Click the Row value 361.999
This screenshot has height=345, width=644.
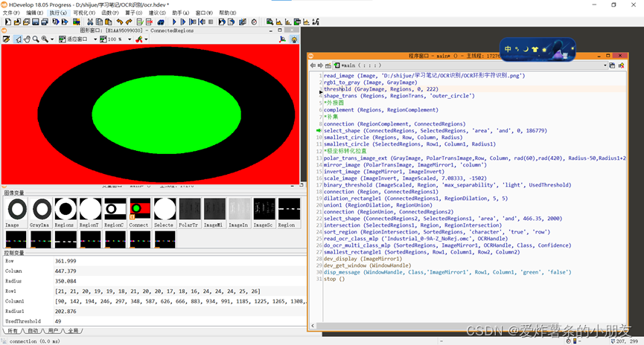pos(66,261)
